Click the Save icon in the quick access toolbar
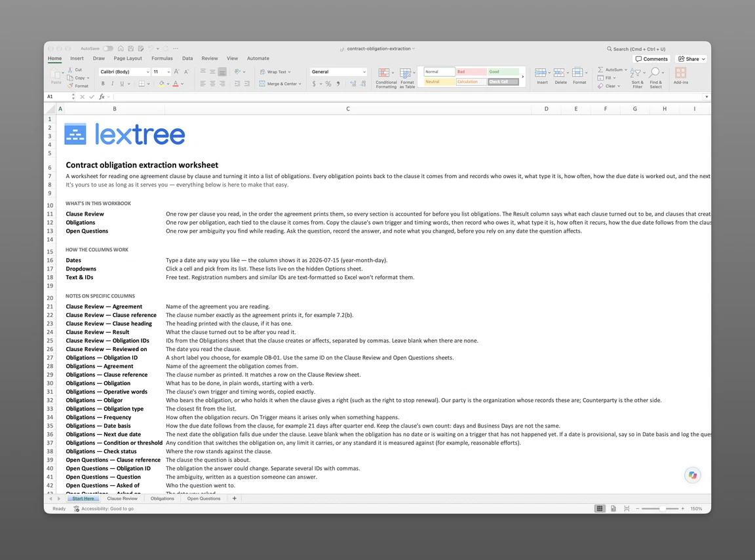The height and width of the screenshot is (560, 755). tap(130, 48)
